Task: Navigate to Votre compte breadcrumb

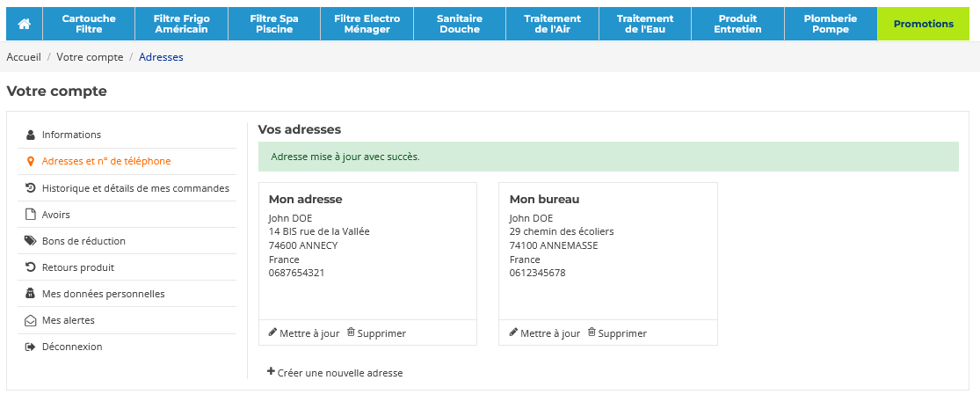Action: click(x=90, y=57)
